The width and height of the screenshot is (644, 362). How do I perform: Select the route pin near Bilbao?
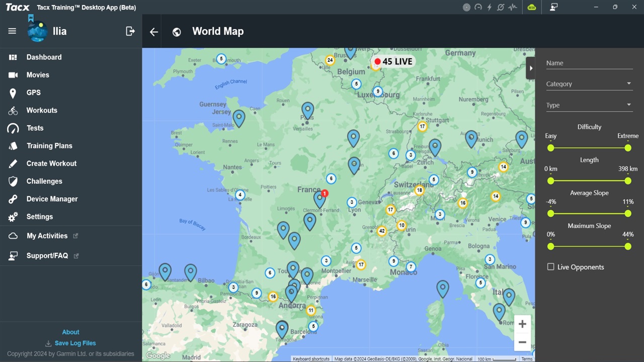[190, 272]
